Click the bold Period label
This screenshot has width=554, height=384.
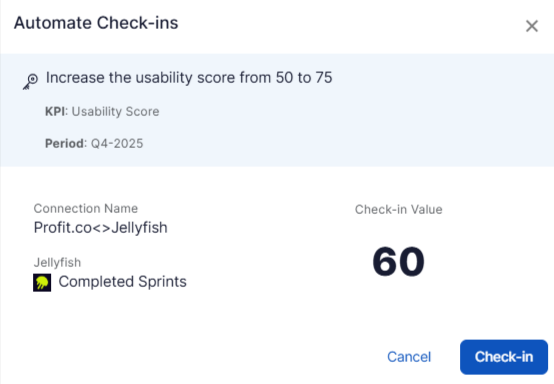click(x=65, y=143)
